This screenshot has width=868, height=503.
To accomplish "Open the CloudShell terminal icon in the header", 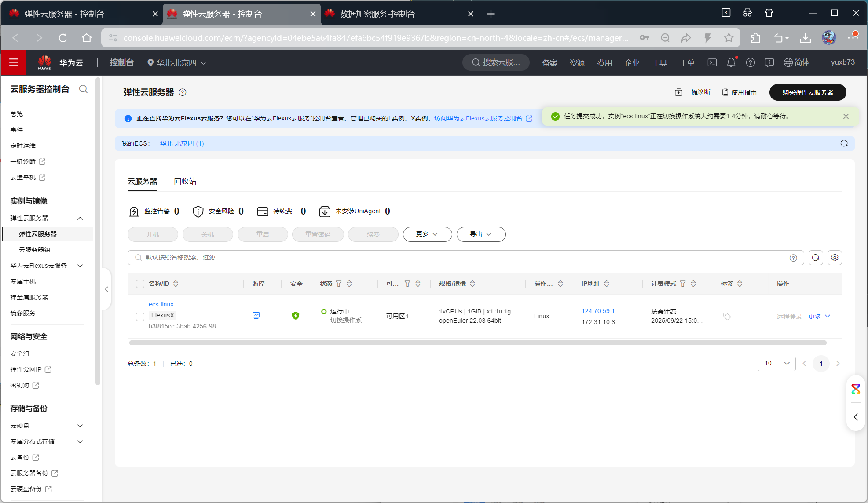I will [712, 62].
